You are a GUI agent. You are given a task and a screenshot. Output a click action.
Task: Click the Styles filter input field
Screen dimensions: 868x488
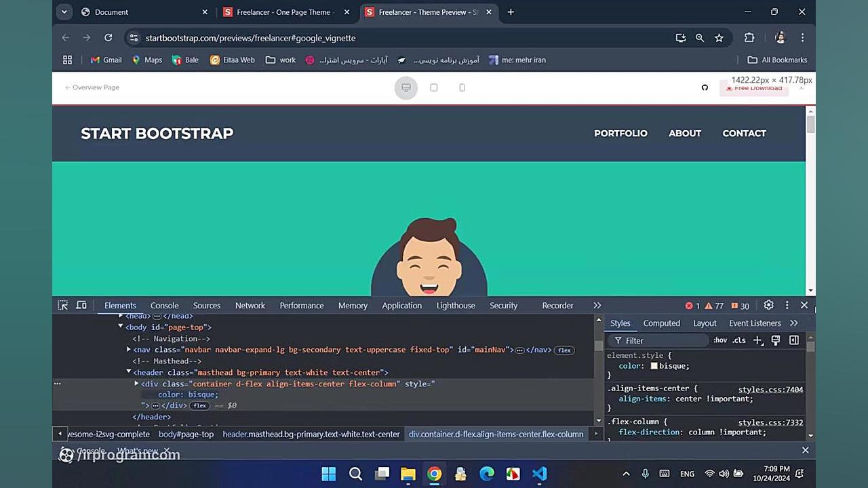658,340
